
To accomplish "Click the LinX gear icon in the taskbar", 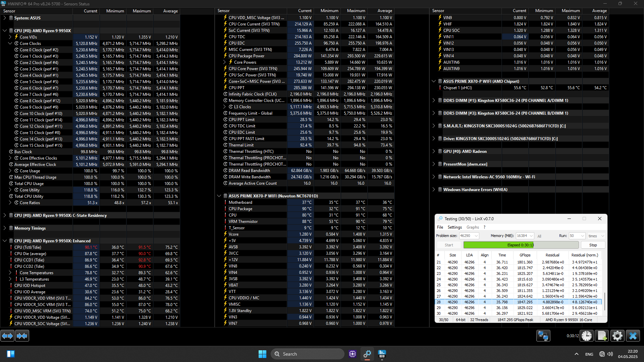I will click(367, 354).
